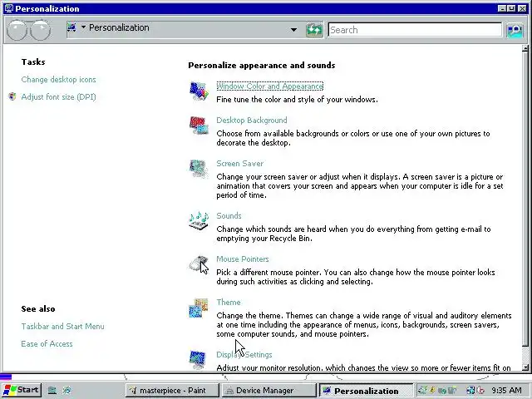This screenshot has height=399, width=532.
Task: Click 'Choose from available backgrounds' description
Action: click(x=353, y=138)
